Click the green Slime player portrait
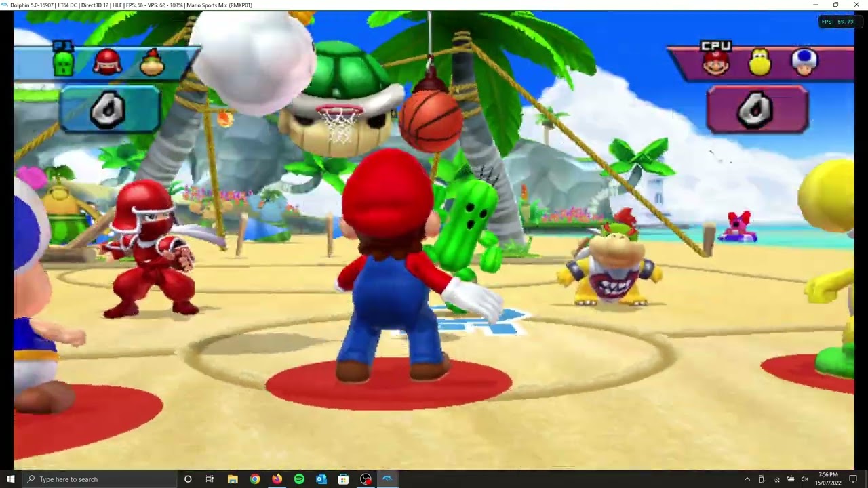Image resolution: width=868 pixels, height=488 pixels. point(63,63)
